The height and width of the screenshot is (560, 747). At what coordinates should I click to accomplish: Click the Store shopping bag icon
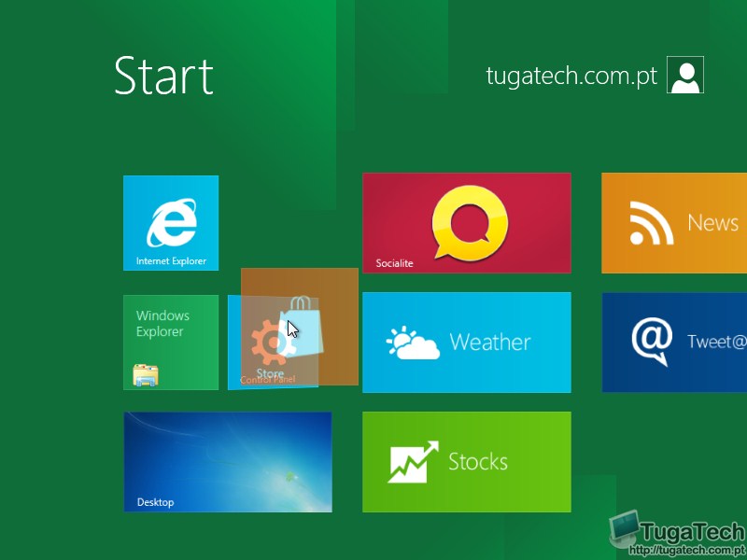tap(301, 327)
